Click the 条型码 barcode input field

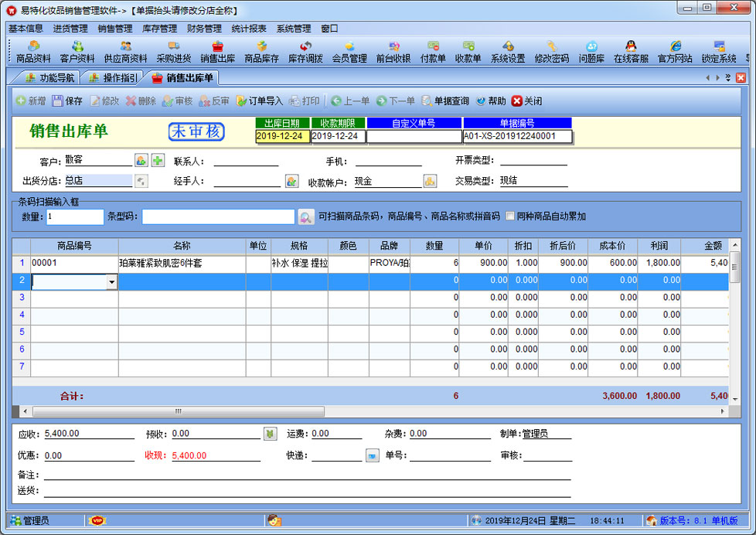tap(218, 216)
